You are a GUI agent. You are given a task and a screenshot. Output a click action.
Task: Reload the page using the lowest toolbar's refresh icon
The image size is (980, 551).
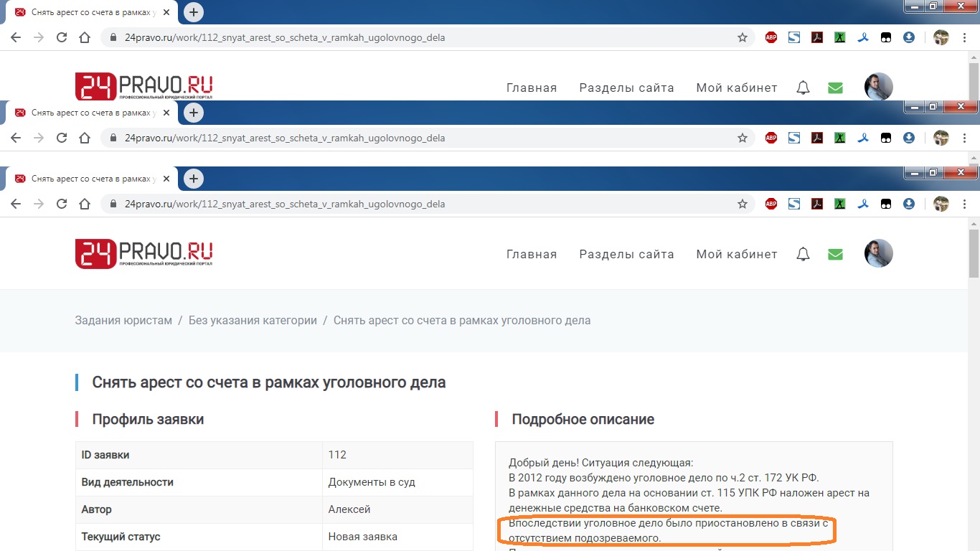pyautogui.click(x=62, y=204)
